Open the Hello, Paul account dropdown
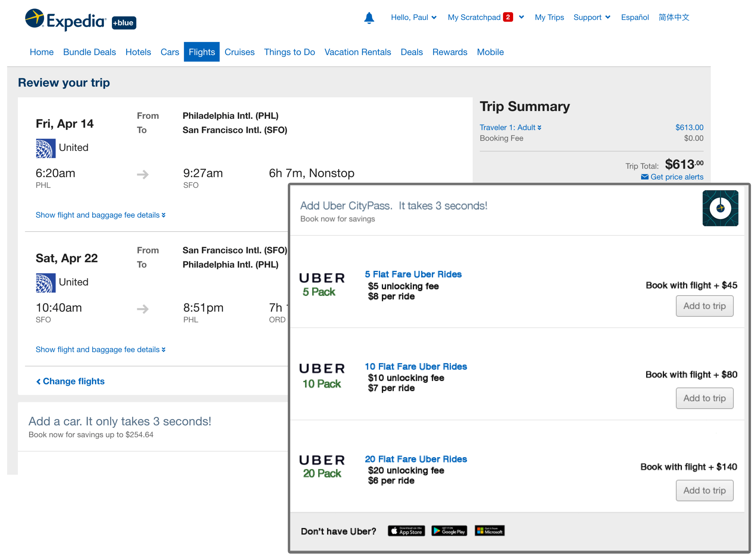This screenshot has height=556, width=756. [x=413, y=18]
